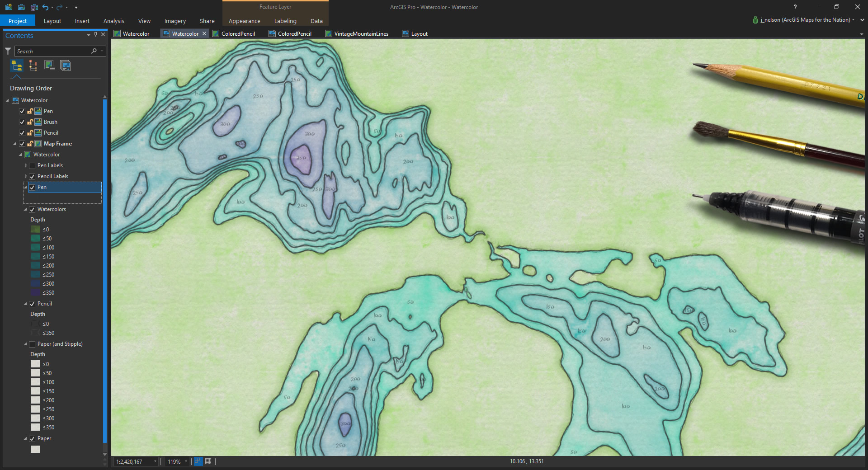Uncheck the Pencil Labels layer

[32, 176]
